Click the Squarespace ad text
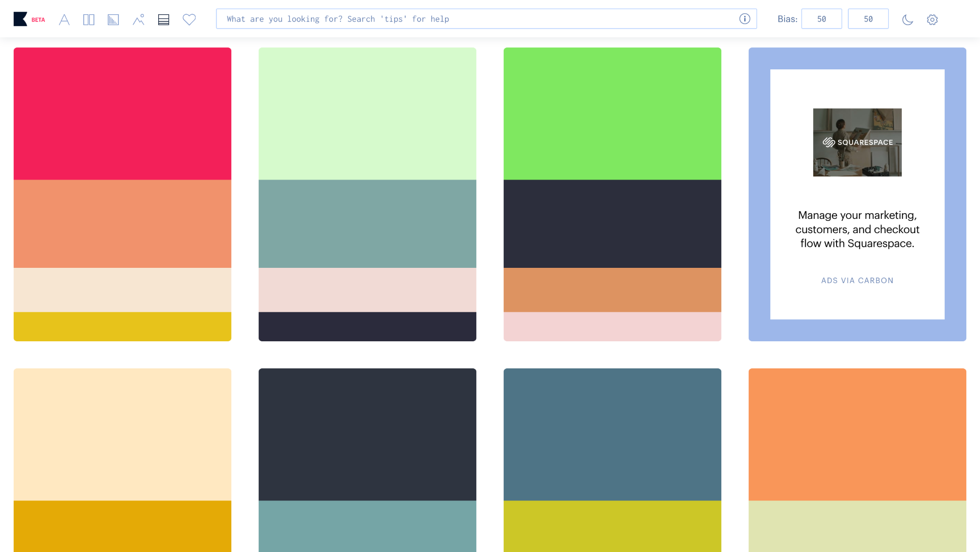The width and height of the screenshot is (980, 552). [857, 230]
